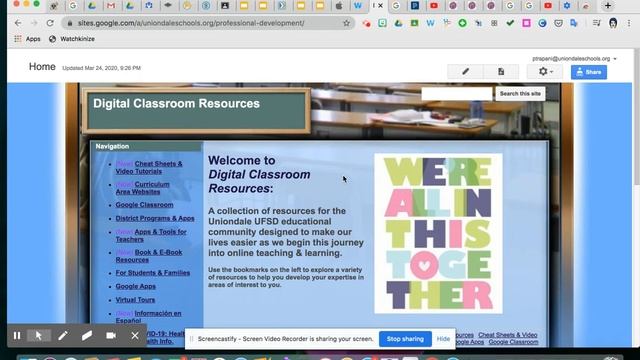This screenshot has height=360, width=640.
Task: Select the Screencastify eraser tool
Action: point(87,336)
